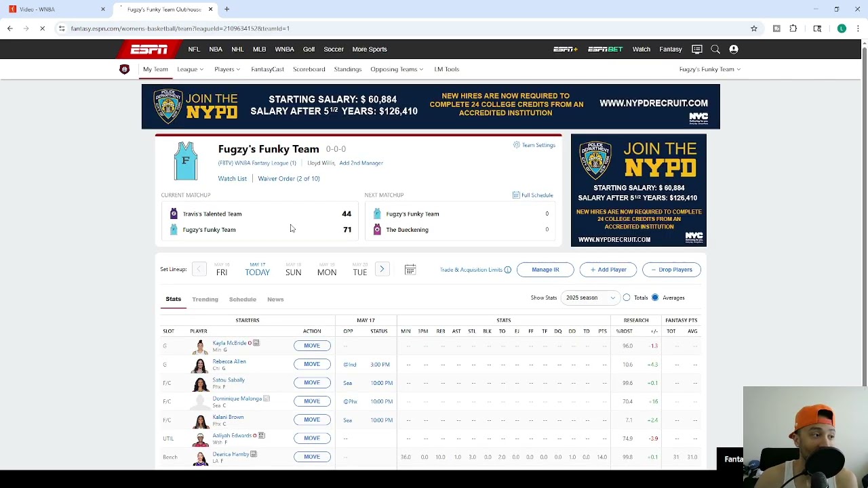Open the browser extensions puzzle icon
The width and height of the screenshot is (868, 488).
793,28
